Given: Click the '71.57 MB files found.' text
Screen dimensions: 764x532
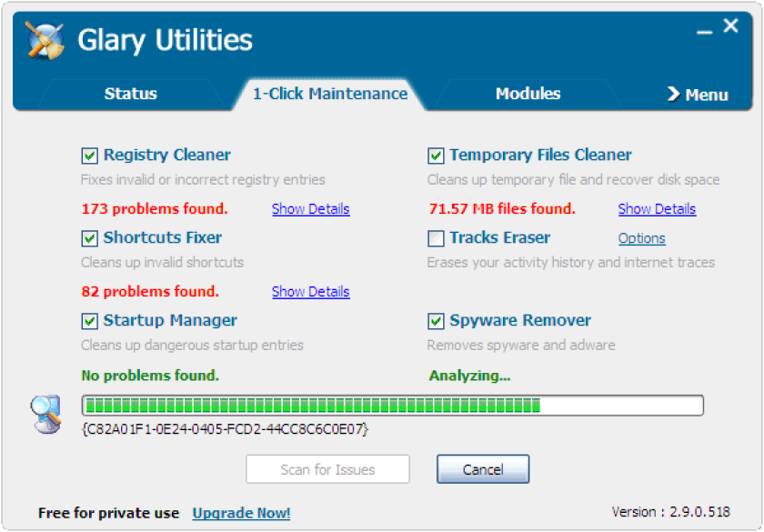Looking at the screenshot, I should [502, 209].
